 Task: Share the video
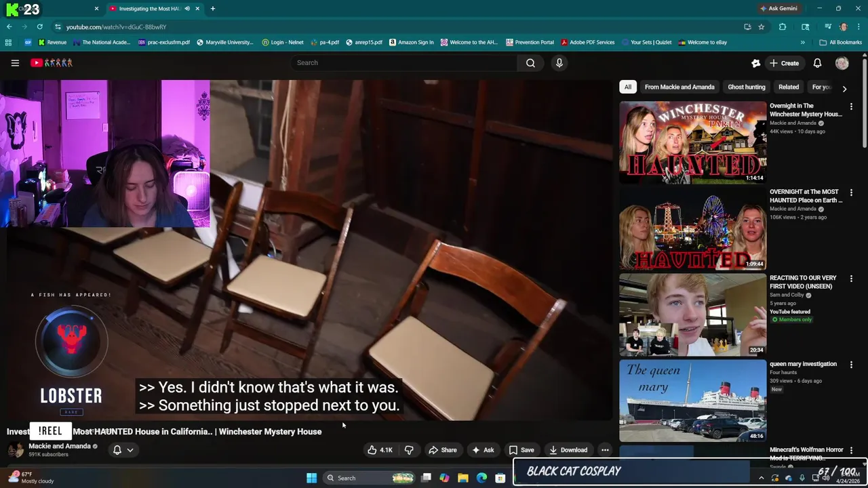tap(442, 450)
